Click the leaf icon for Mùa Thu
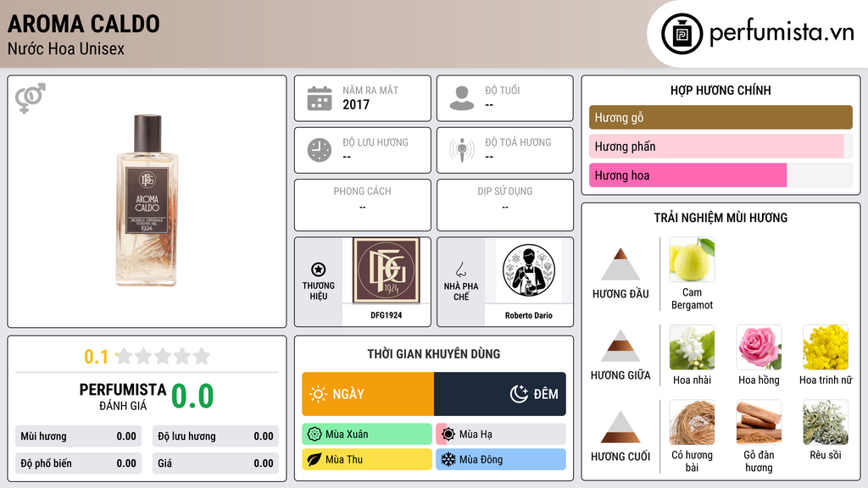The width and height of the screenshot is (868, 488). (x=314, y=459)
